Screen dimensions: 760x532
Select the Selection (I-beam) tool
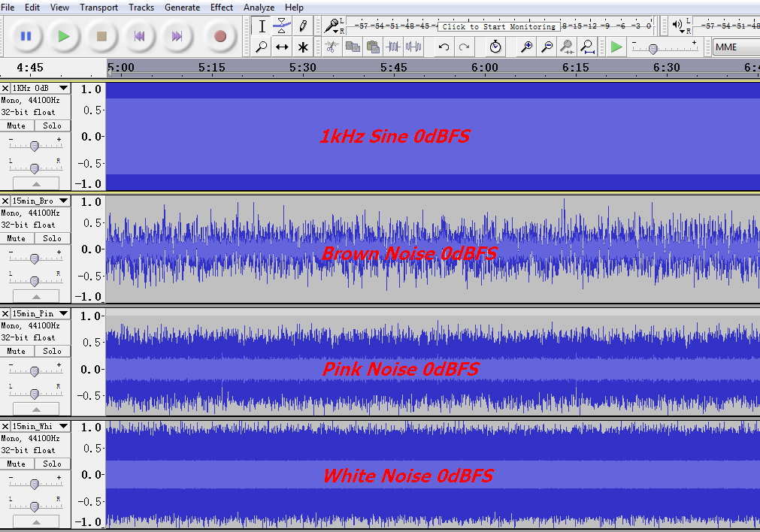[262, 26]
